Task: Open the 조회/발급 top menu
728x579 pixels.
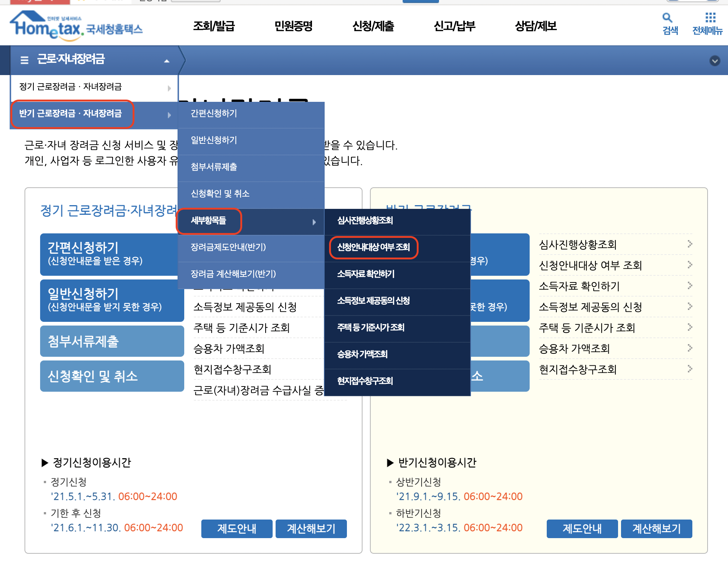Action: pyautogui.click(x=214, y=26)
